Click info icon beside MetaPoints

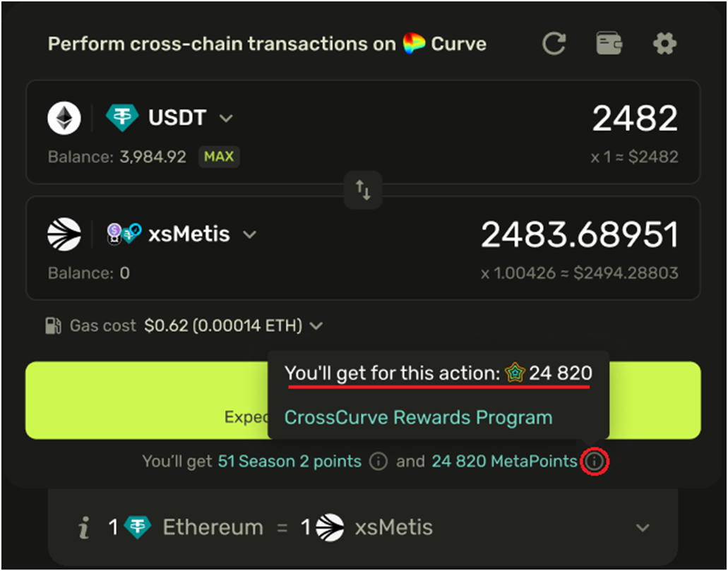coord(595,462)
